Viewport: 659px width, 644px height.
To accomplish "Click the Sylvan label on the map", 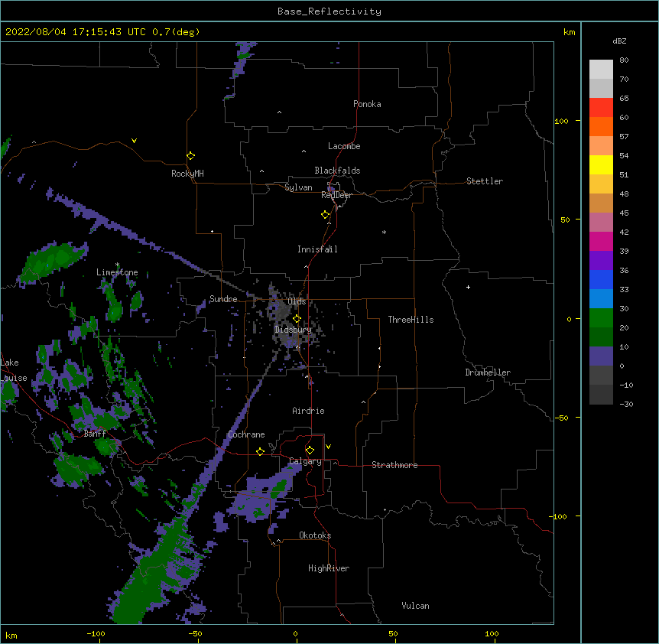I will pyautogui.click(x=298, y=187).
